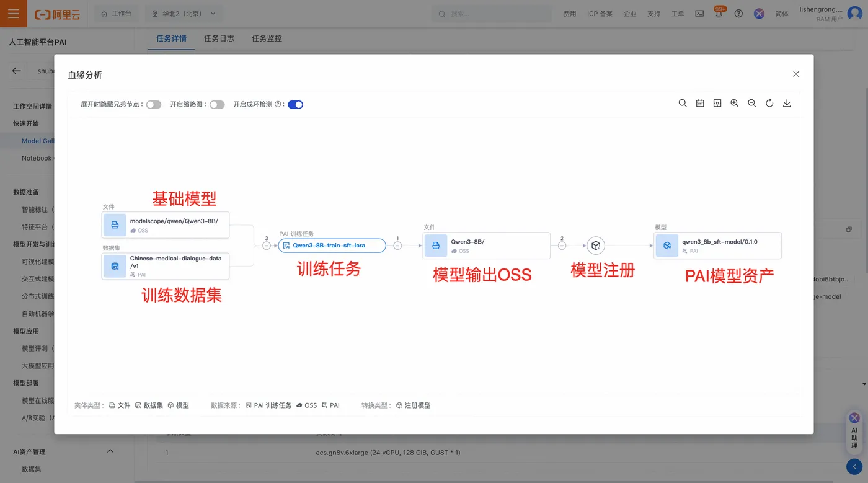Close the 血缘分析 dialog

pos(796,74)
